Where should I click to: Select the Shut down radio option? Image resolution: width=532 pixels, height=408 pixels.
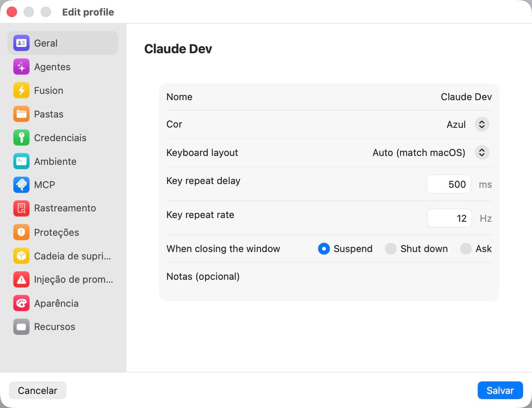coord(391,249)
